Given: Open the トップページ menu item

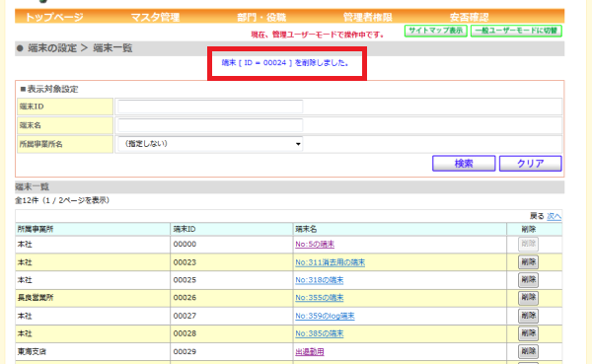Looking at the screenshot, I should click(x=54, y=18).
